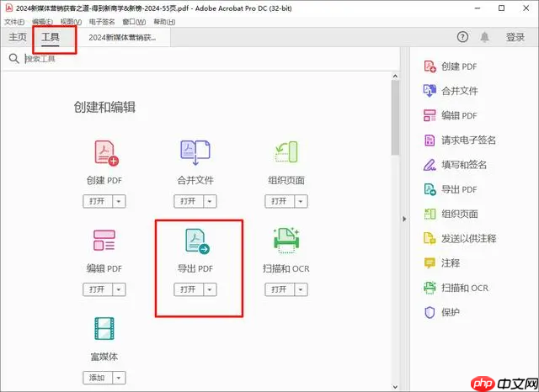Expand dropdown arrow next to 导出 PDF 打开
This screenshot has width=539, height=392.
click(x=210, y=289)
